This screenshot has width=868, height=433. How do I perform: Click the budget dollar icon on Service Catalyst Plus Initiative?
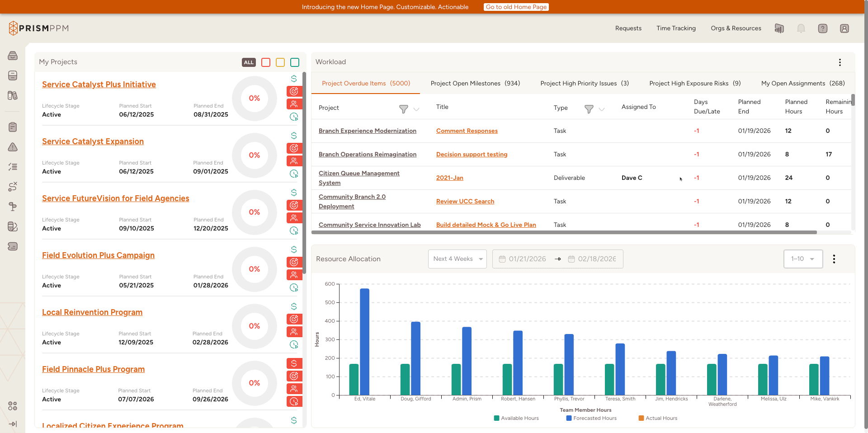tap(294, 79)
